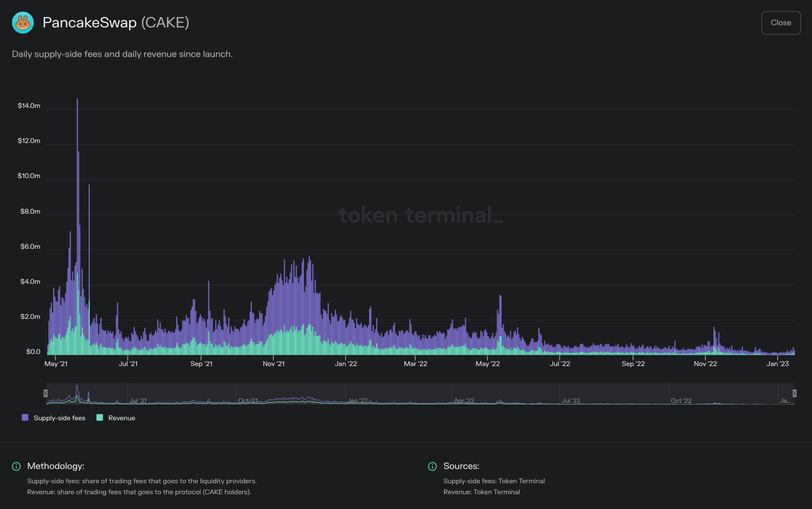Screen dimensions: 812x509
Task: Click the purple Supply-side fees legend swatch
Action: point(25,418)
